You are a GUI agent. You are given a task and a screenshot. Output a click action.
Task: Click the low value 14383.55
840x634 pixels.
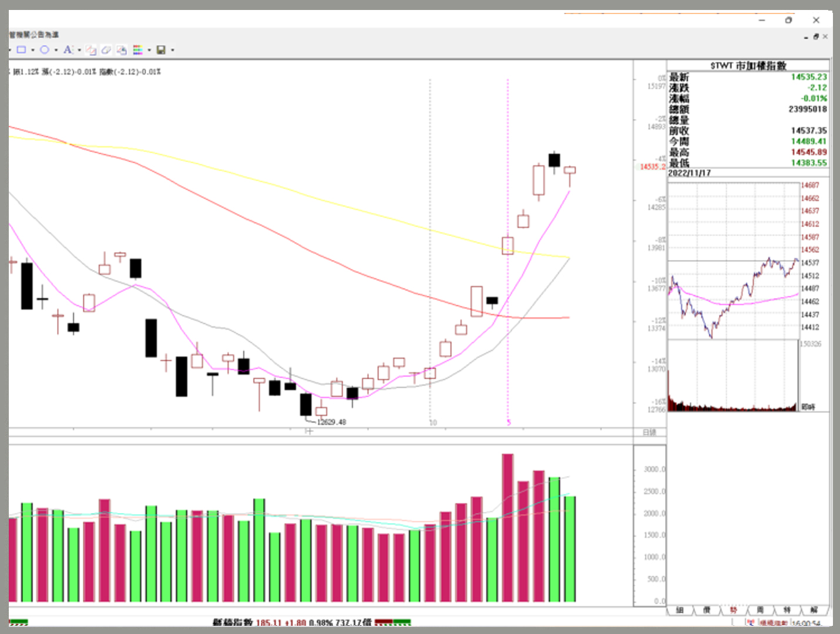809,163
